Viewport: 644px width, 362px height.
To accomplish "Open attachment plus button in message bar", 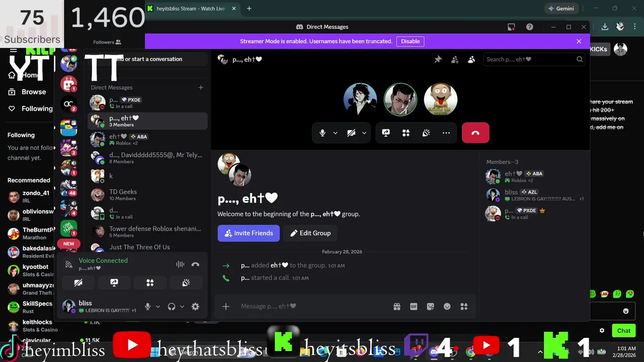I will 226,306.
